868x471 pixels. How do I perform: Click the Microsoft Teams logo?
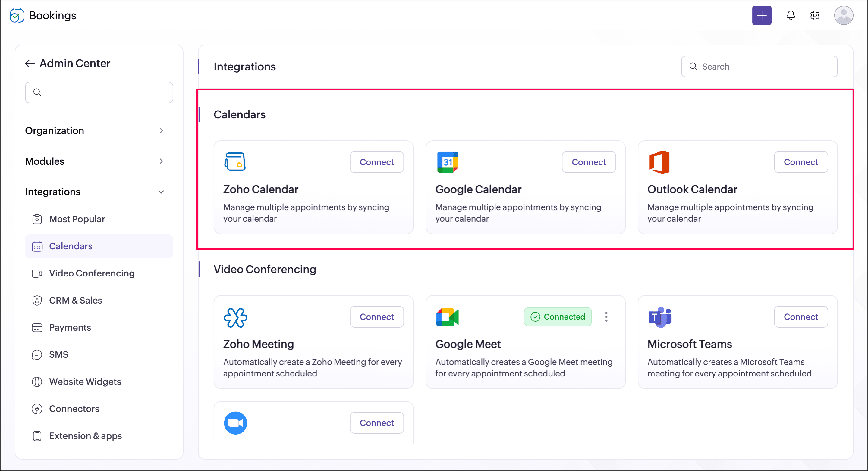tap(660, 317)
